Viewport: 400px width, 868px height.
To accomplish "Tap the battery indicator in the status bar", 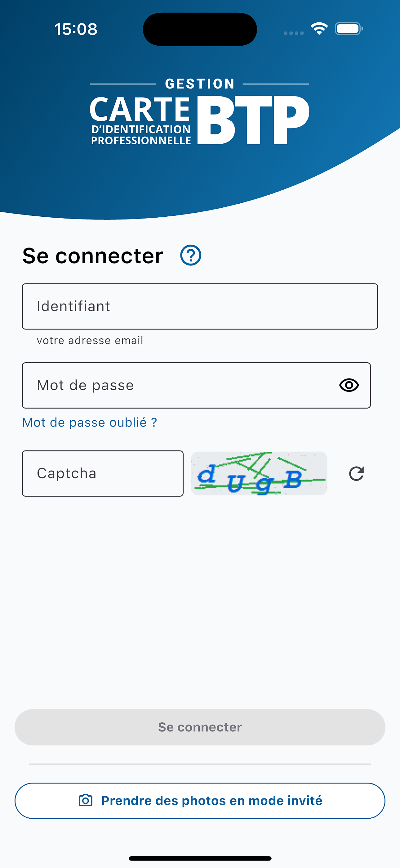I will (x=349, y=29).
